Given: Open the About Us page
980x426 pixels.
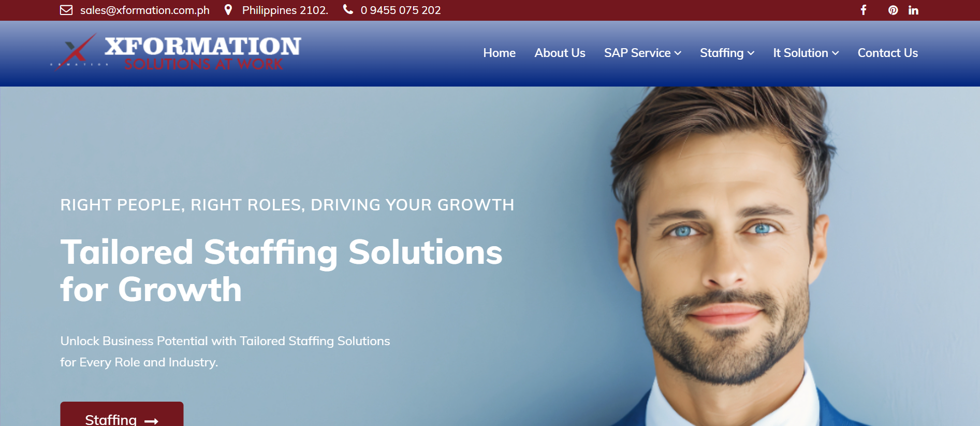Looking at the screenshot, I should (x=560, y=53).
